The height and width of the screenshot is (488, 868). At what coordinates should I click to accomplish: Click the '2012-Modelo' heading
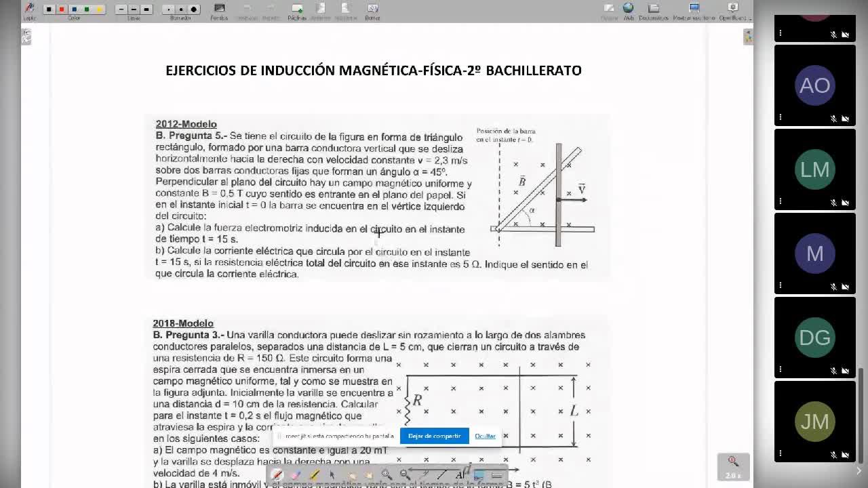coord(186,124)
